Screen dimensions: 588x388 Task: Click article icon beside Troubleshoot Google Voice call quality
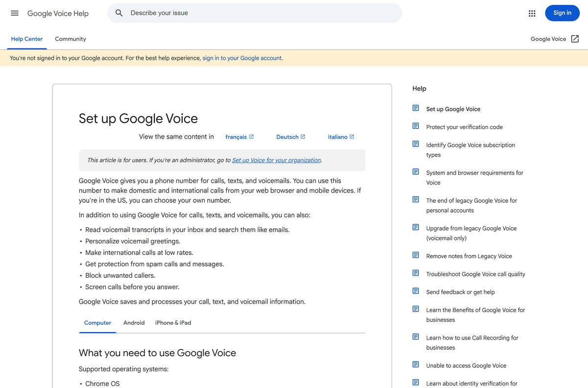(416, 273)
